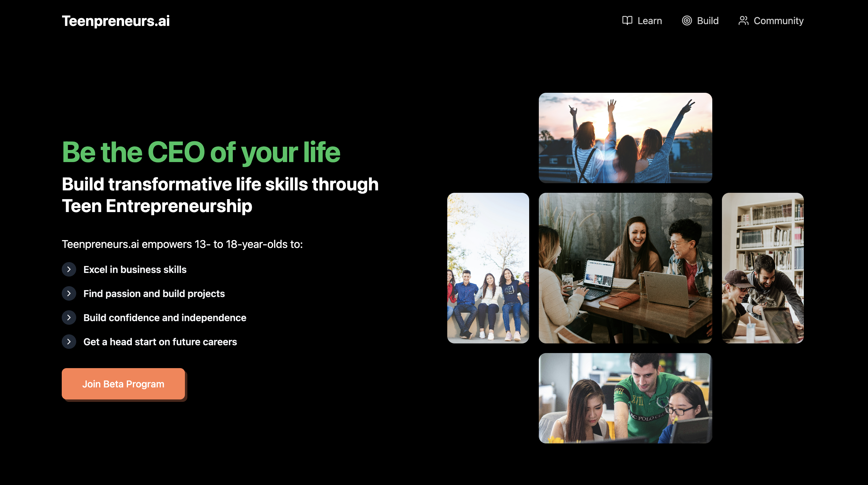Screen dimensions: 868x485
Task: Click the people Community icon
Action: point(743,20)
